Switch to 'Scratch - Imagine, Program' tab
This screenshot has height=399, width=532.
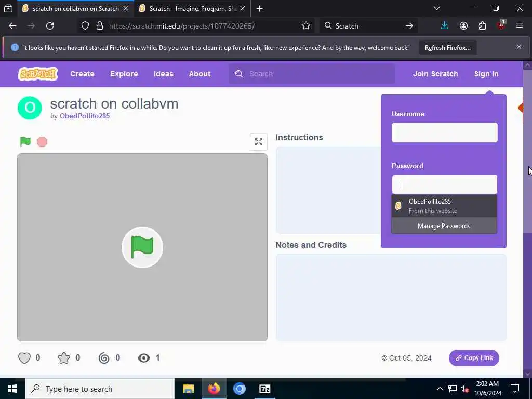(x=192, y=8)
